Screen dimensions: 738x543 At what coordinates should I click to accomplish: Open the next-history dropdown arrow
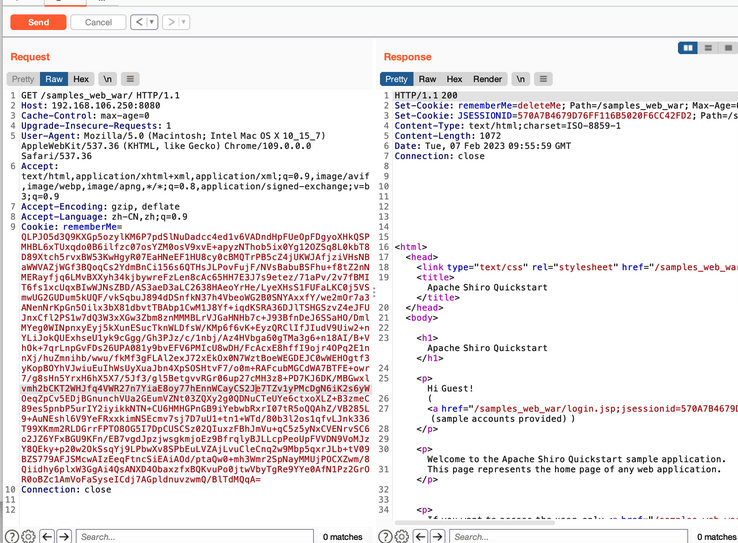(x=184, y=22)
